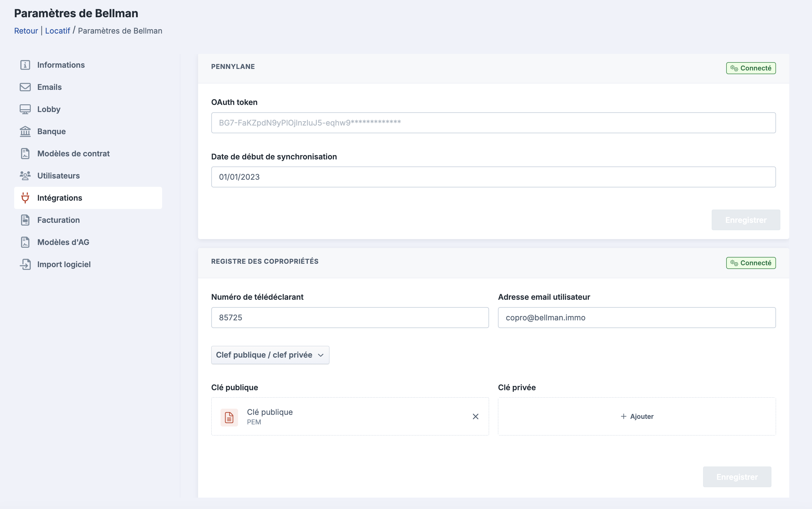Screen dimensions: 812x509
Task: Select the 'Clé publique' file name text
Action: [x=270, y=412]
